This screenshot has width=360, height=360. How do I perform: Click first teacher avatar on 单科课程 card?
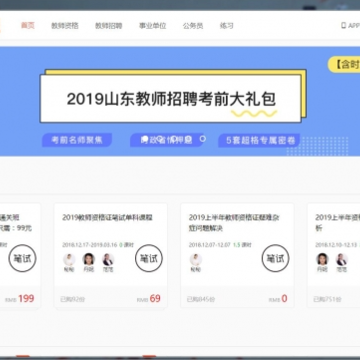coord(69,260)
